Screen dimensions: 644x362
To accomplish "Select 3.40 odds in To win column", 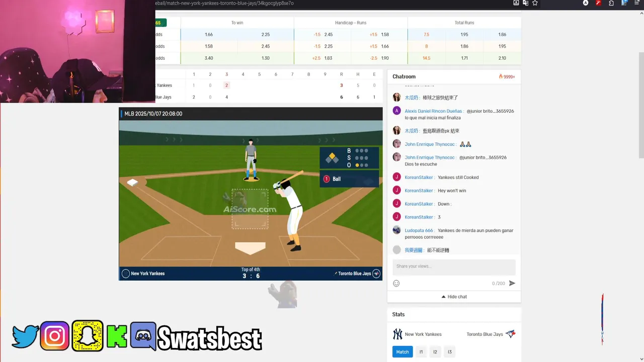I will pyautogui.click(x=209, y=58).
